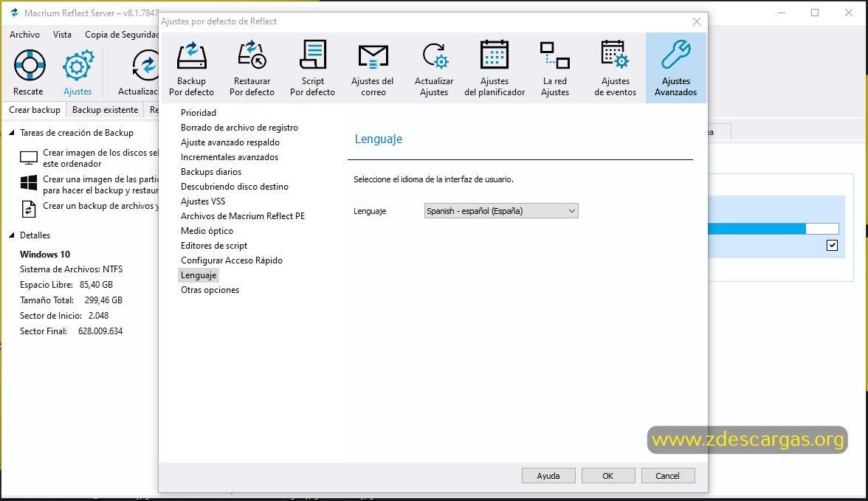Switch to Crear backup tab
This screenshot has height=501, width=868.
[34, 110]
